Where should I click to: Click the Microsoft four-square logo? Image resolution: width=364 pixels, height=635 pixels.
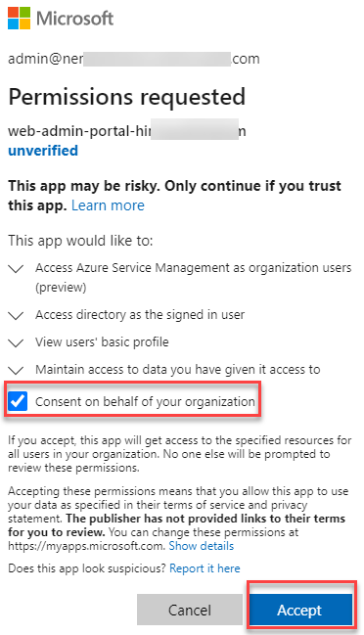[19, 19]
